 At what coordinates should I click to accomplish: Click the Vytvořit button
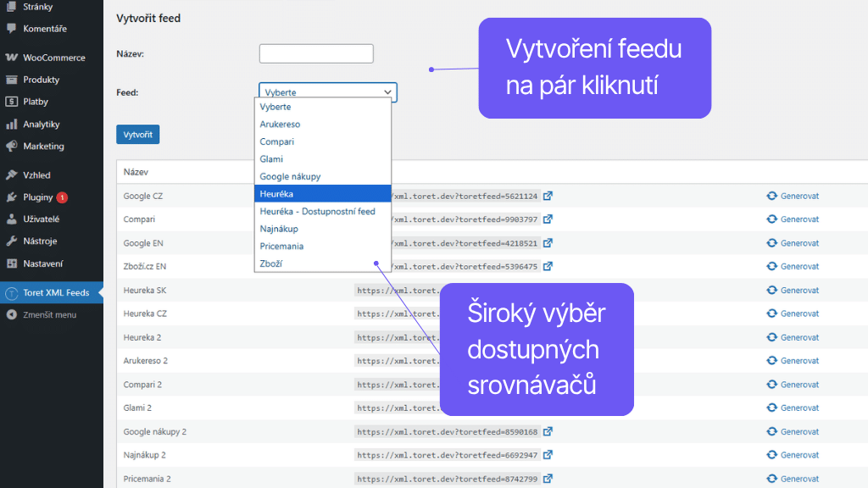pyautogui.click(x=137, y=134)
